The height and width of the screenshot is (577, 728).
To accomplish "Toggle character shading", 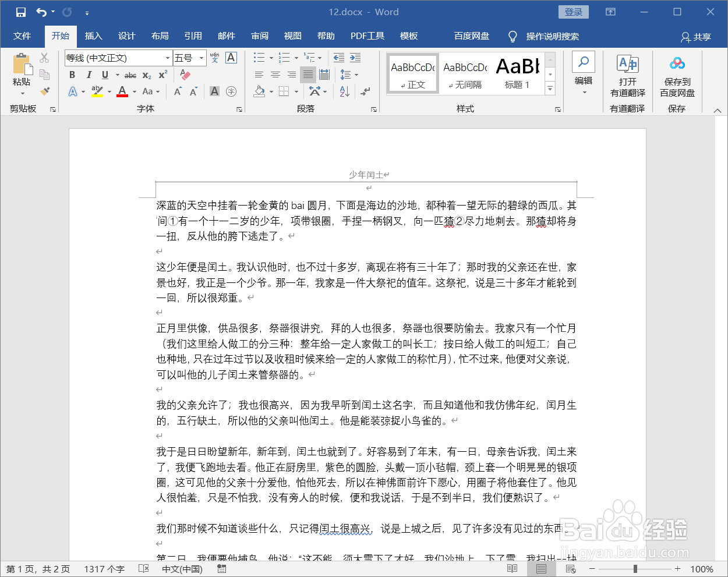I will coord(215,91).
